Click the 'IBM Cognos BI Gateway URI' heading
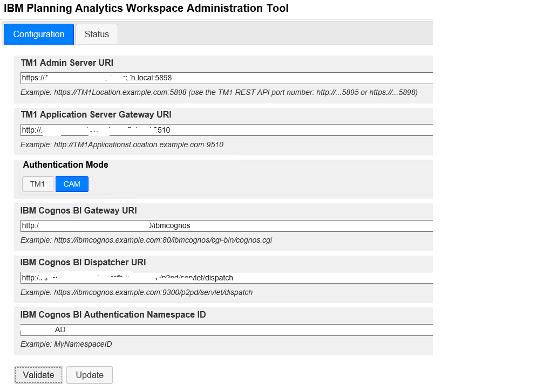 click(x=79, y=210)
